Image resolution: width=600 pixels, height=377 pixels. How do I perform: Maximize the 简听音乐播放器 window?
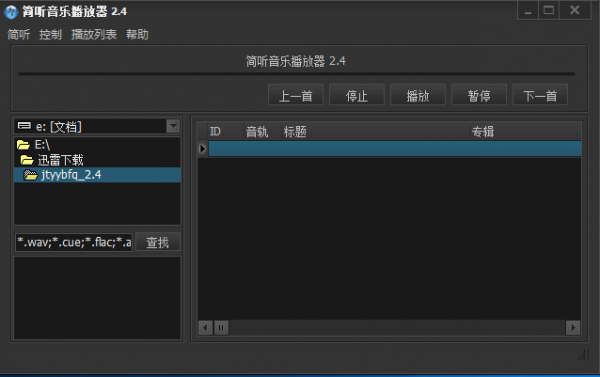click(549, 10)
